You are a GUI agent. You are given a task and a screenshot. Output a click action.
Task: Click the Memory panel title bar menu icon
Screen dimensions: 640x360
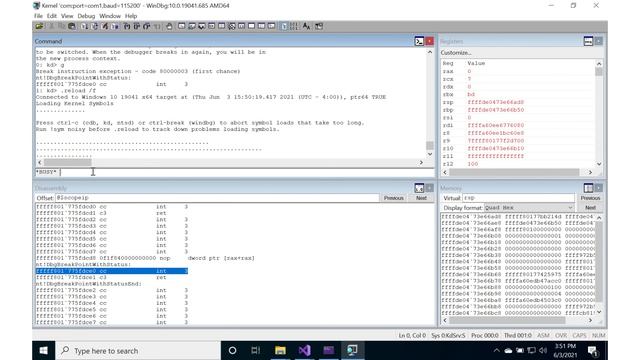coord(588,188)
